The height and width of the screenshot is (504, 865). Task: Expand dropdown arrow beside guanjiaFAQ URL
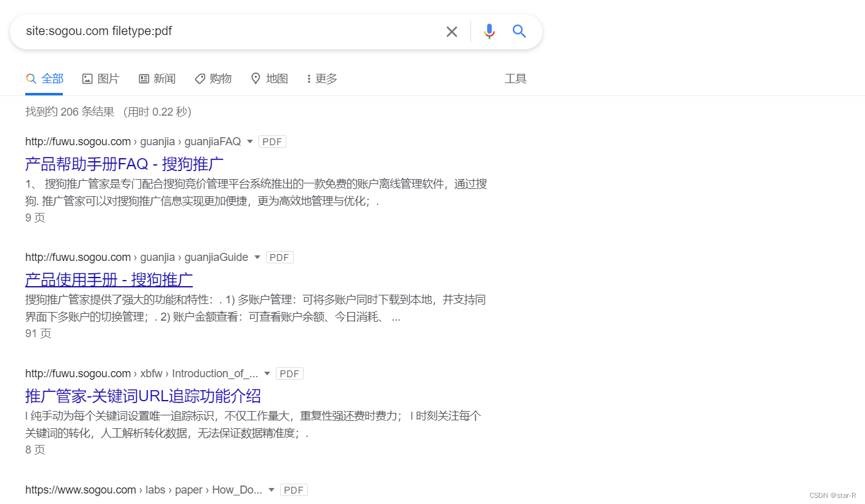point(250,142)
